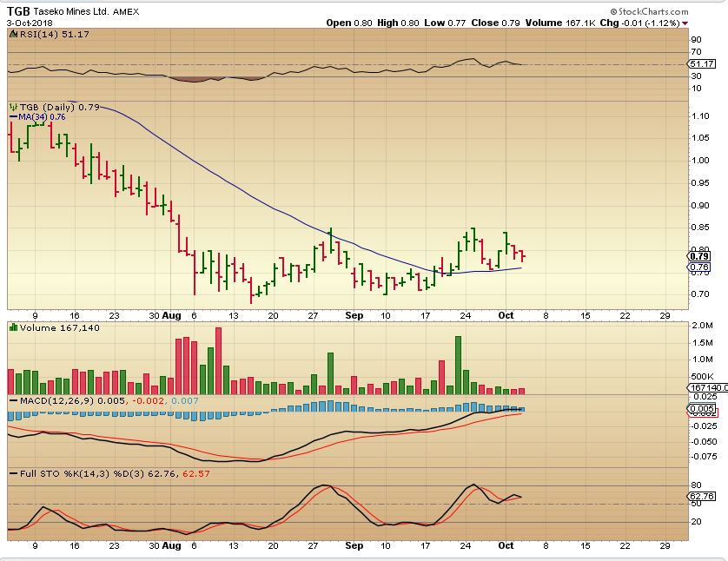Viewport: 728px width, 561px height.
Task: Click the 0.76 moving average axis tag
Action: pyautogui.click(x=700, y=267)
